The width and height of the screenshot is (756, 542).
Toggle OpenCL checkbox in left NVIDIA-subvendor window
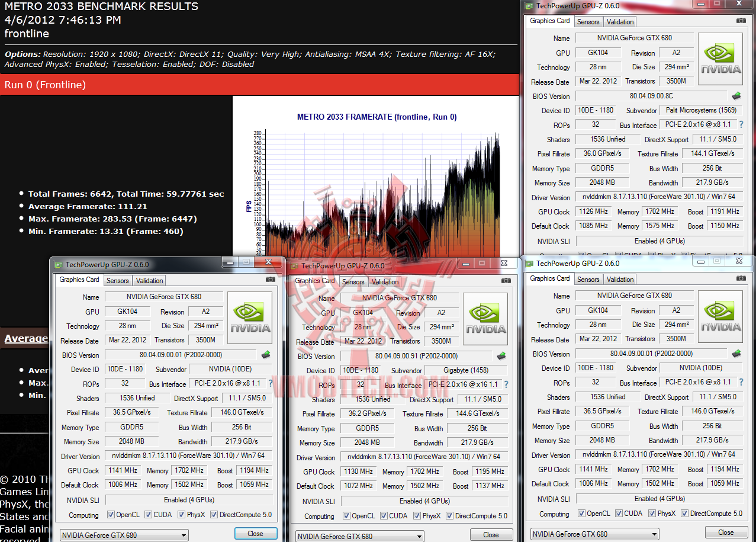point(111,515)
